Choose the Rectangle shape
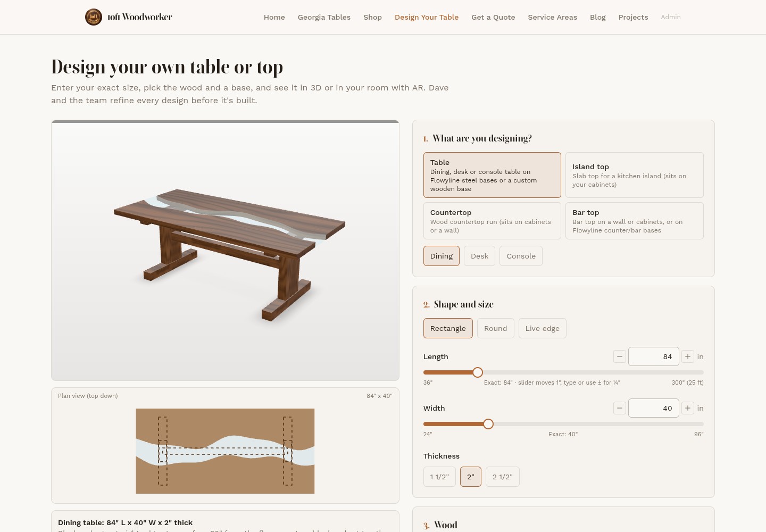Screen dimensions: 766x532 (448, 328)
